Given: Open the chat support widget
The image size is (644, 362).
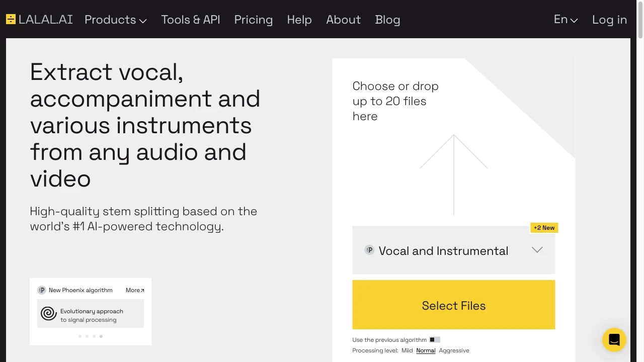Looking at the screenshot, I should point(614,339).
